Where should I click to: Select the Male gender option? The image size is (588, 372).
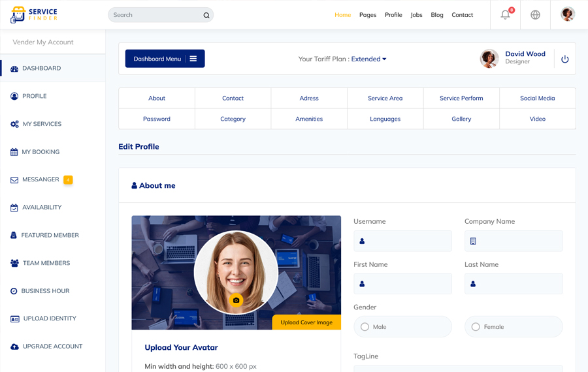(365, 327)
